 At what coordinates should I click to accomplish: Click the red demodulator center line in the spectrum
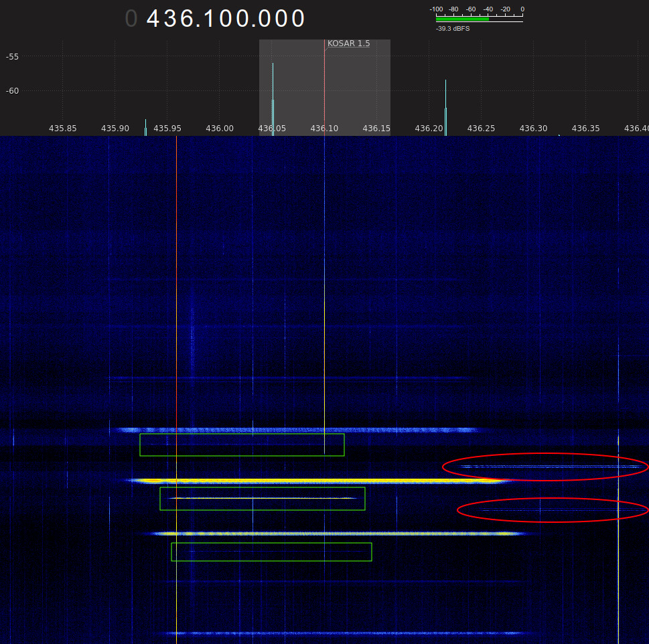tap(324, 87)
